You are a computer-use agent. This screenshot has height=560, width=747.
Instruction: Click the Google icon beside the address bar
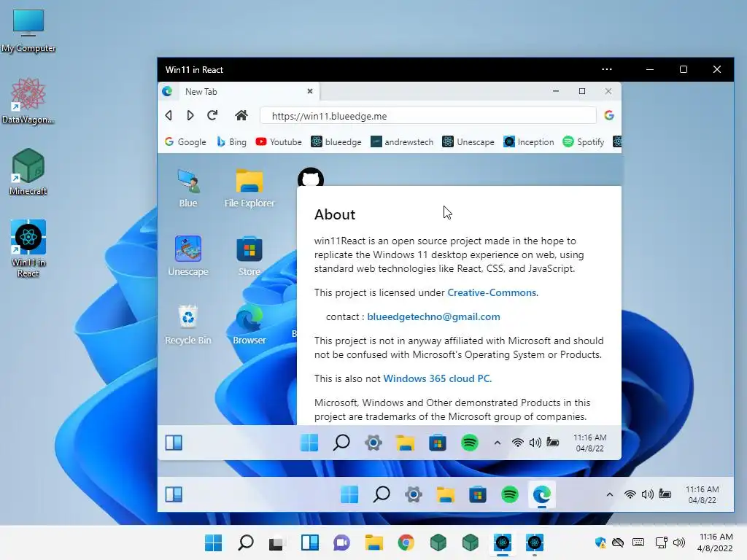tap(609, 115)
